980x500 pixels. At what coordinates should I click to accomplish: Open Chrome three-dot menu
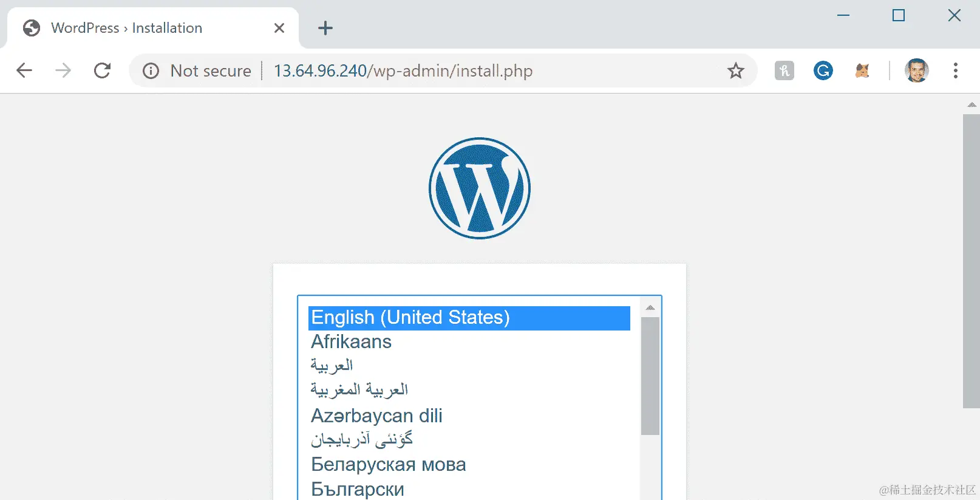click(955, 70)
